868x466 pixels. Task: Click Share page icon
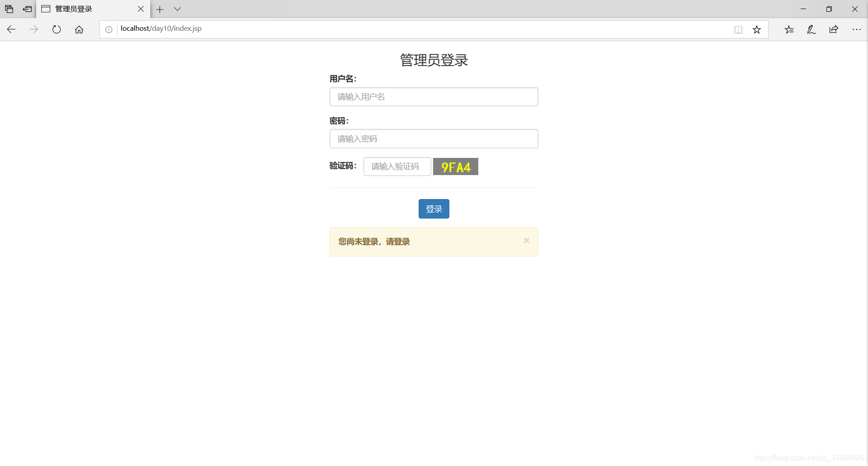click(834, 29)
